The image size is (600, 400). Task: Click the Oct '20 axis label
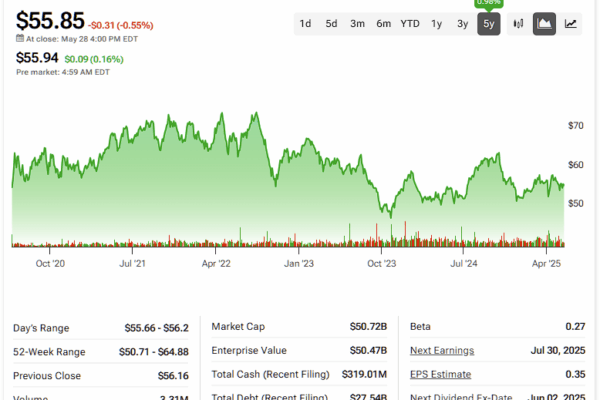(x=50, y=263)
